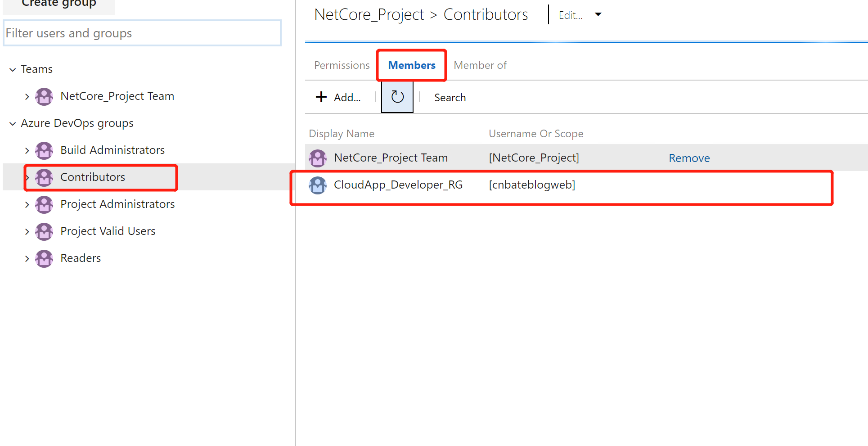Select the NetCore_Project Team member name

coord(391,158)
